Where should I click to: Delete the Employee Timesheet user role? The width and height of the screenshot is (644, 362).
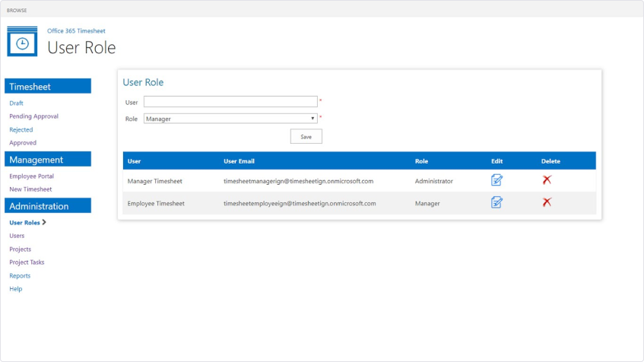click(547, 202)
